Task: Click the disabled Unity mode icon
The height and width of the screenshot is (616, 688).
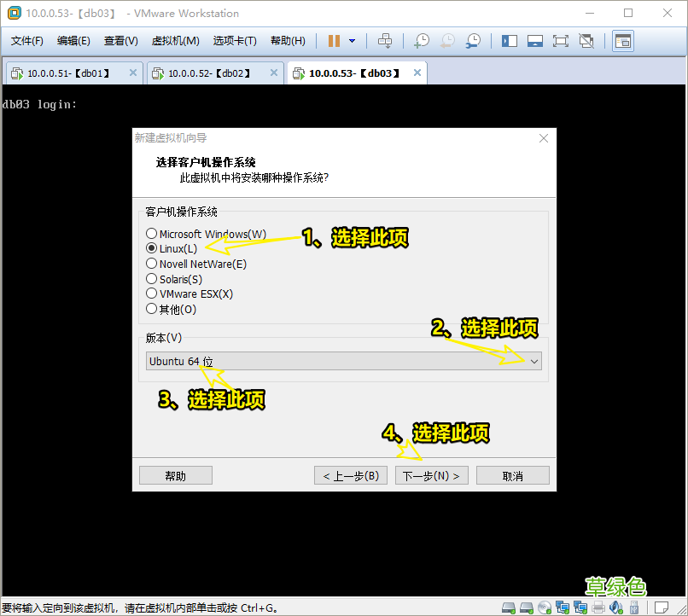Action: 586,41
